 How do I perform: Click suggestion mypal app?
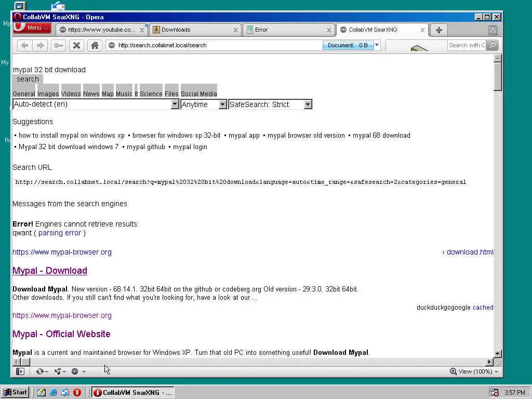[244, 136]
